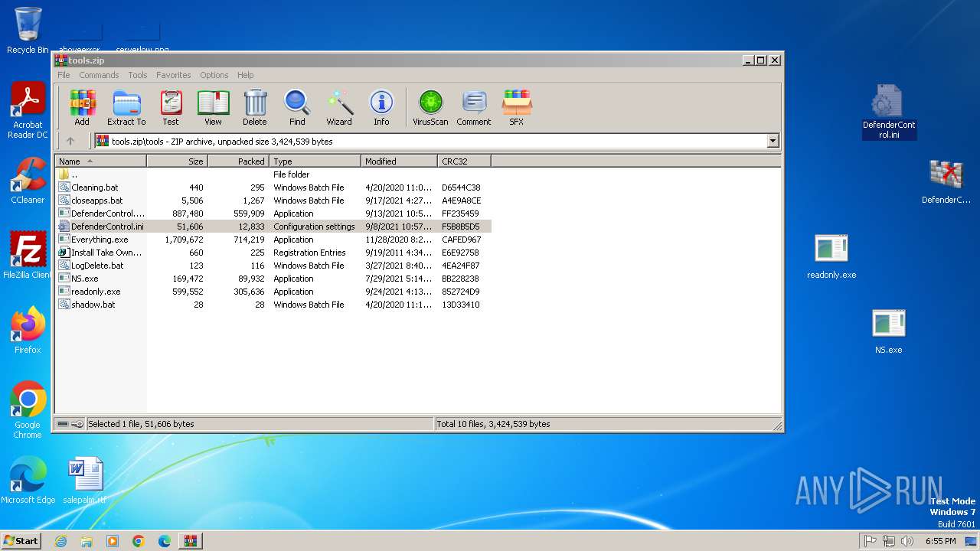980x551 pixels.
Task: Click WinRAR taskbar button
Action: tap(190, 541)
